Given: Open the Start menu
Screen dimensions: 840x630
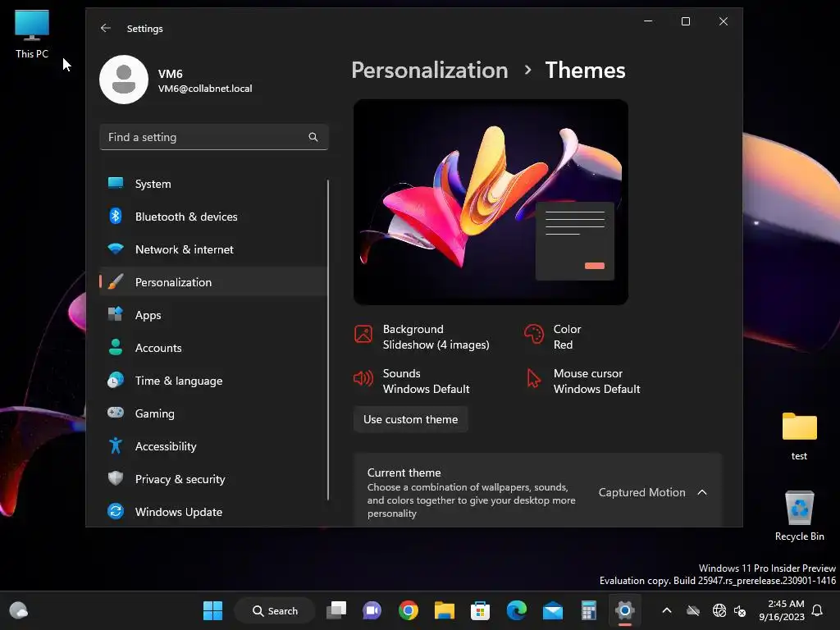Looking at the screenshot, I should click(212, 610).
